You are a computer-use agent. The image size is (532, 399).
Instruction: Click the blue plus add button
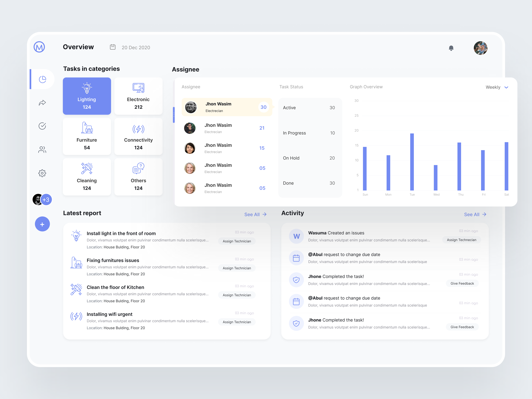click(42, 224)
